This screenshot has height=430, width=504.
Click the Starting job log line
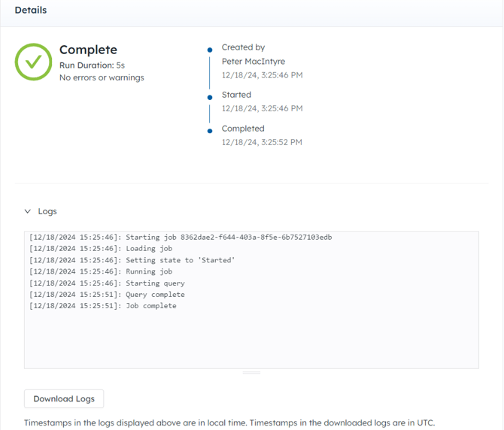coord(181,238)
